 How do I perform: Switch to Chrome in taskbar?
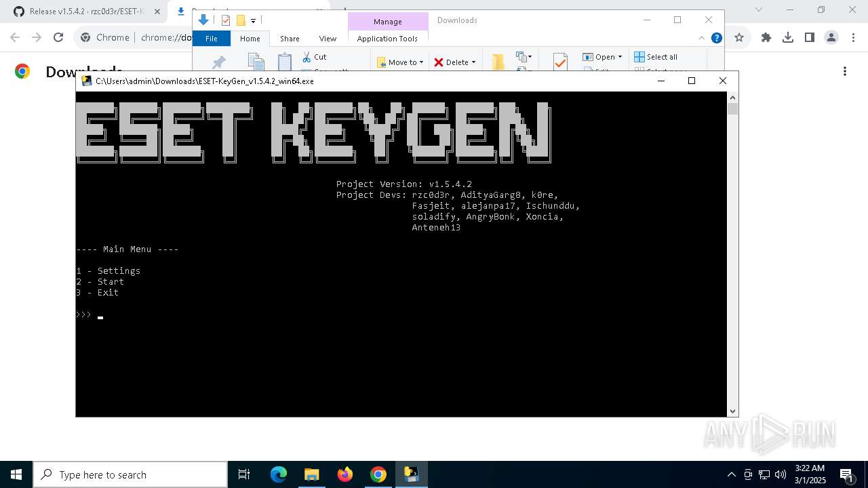pos(378,474)
